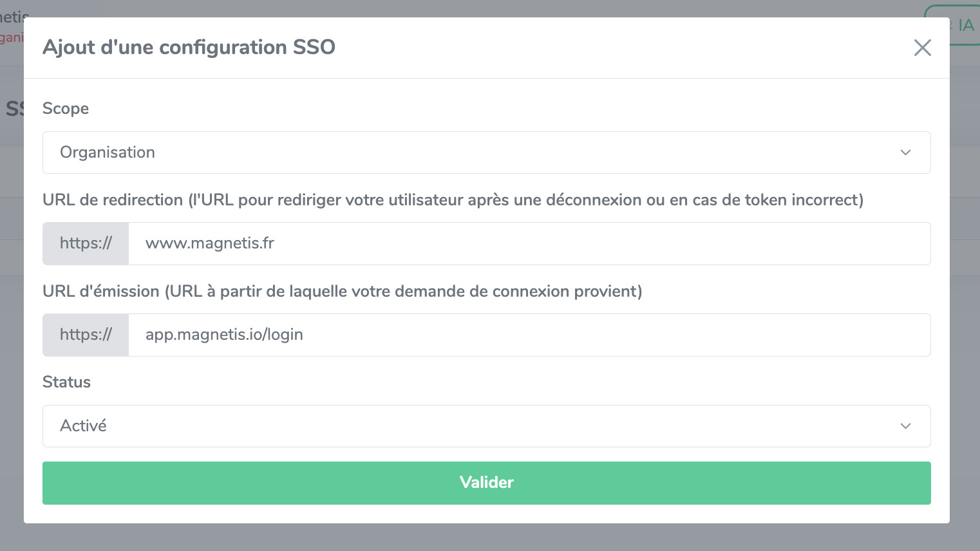Image resolution: width=980 pixels, height=551 pixels.
Task: Click the https:// prefix of emission URL
Action: [86, 335]
